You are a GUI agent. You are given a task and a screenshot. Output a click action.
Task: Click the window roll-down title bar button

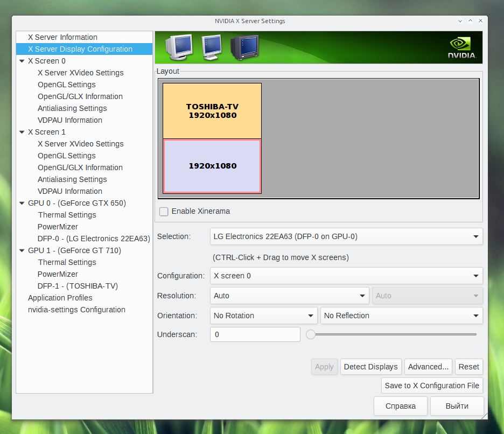(460, 21)
